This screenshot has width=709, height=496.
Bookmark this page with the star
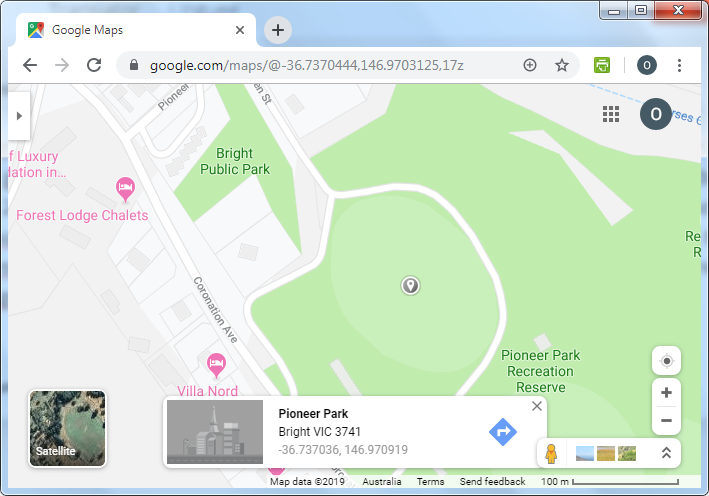click(562, 65)
